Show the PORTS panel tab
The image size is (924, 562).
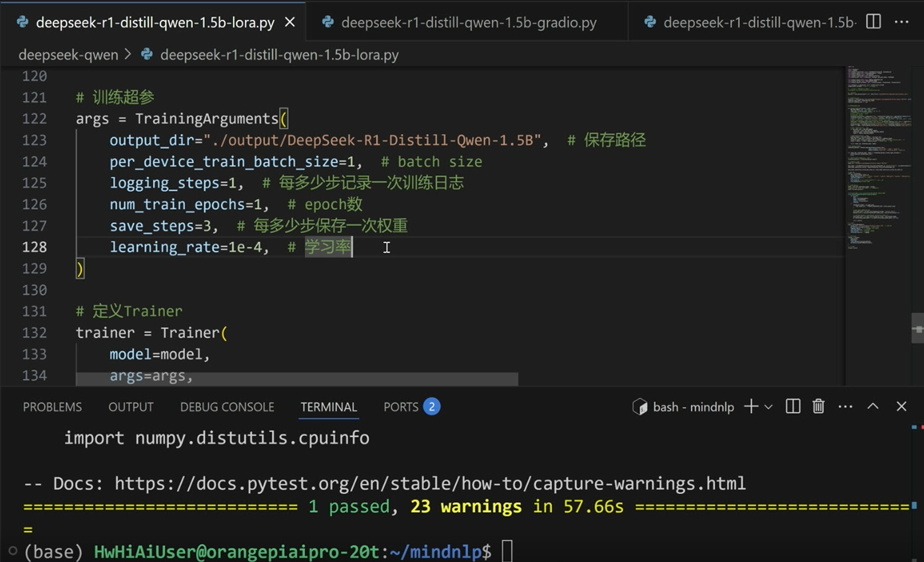point(401,407)
